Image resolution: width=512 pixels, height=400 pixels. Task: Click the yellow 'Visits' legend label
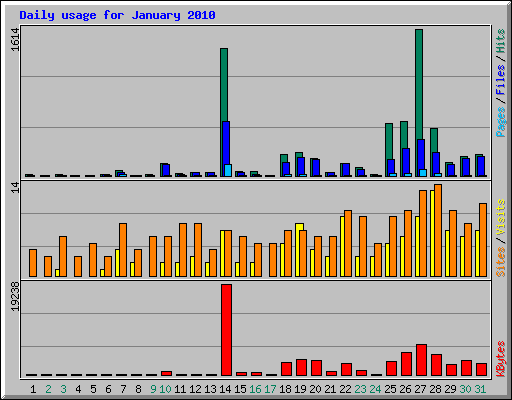[x=501, y=217]
